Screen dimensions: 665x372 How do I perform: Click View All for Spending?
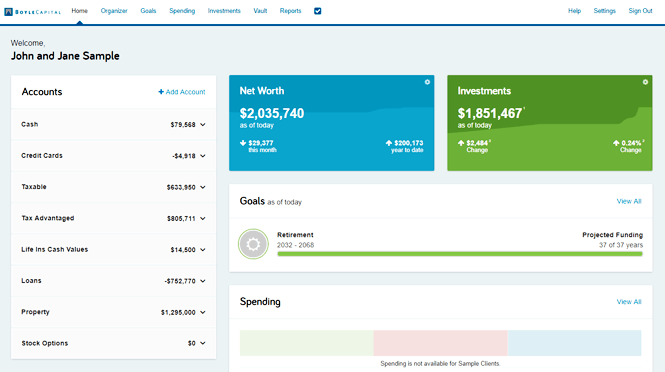tap(629, 302)
